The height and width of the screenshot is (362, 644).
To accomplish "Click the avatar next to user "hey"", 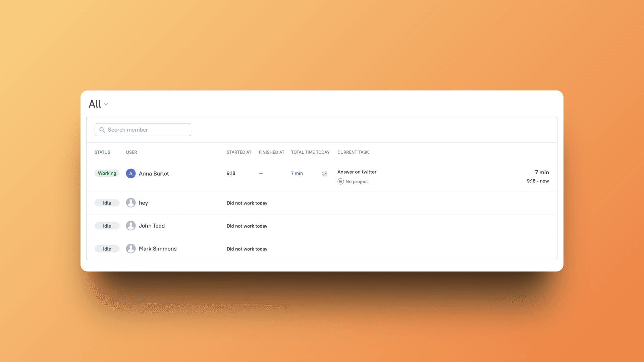I will click(x=131, y=203).
